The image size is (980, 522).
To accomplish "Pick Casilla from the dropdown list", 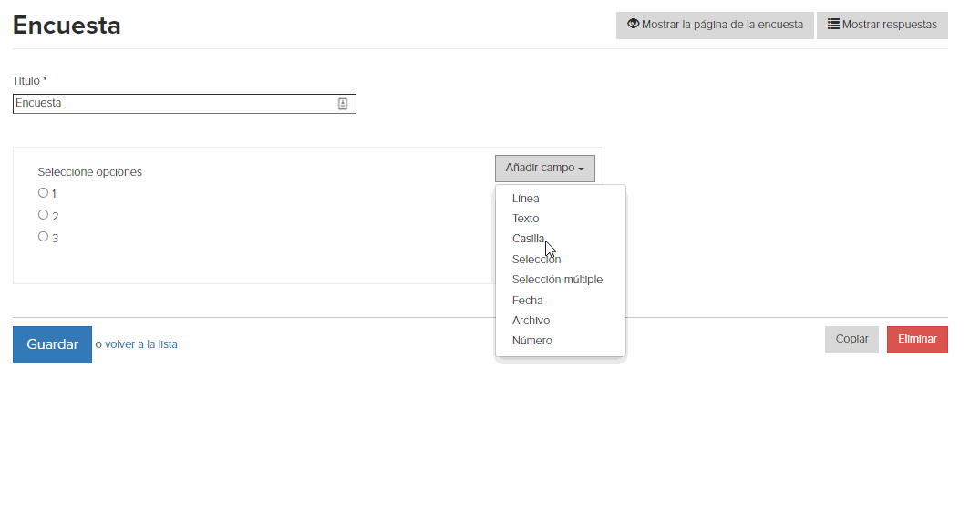I will coord(528,239).
